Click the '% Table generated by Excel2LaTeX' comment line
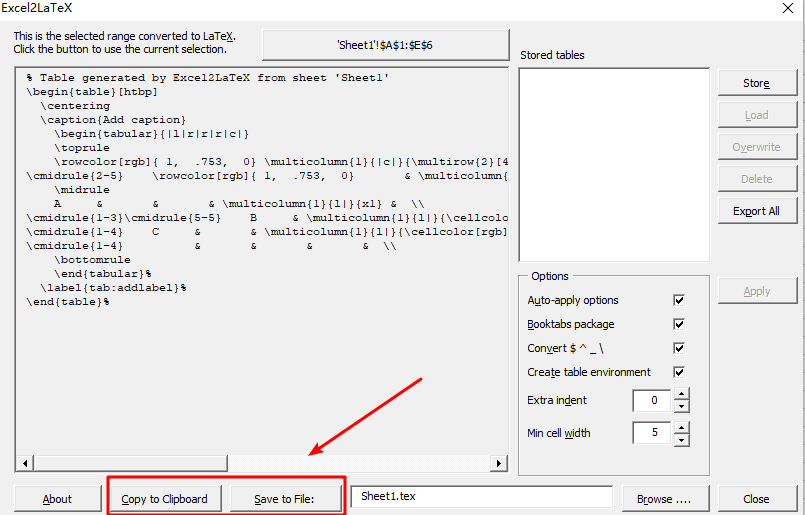Viewport: 805px width, 515px height. point(207,78)
